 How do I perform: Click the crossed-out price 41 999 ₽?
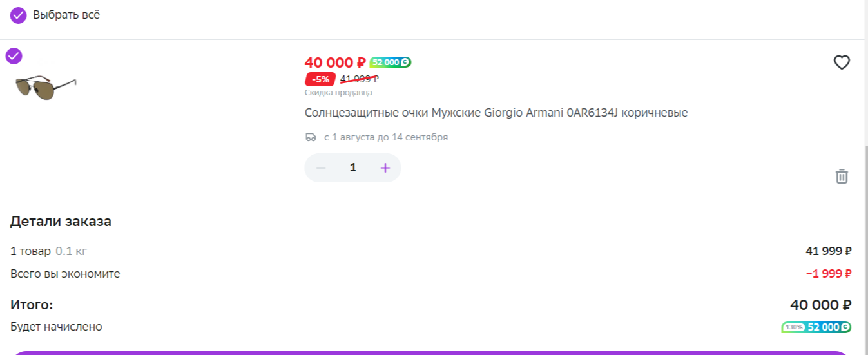point(359,79)
